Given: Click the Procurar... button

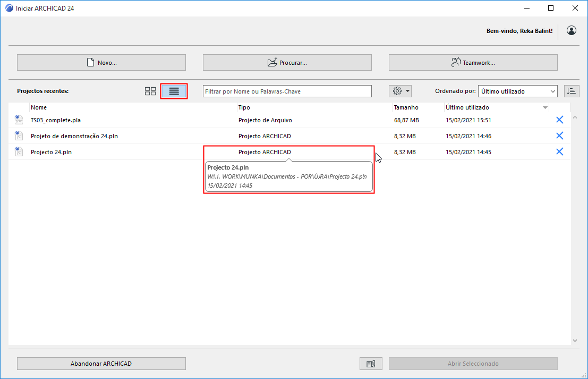Looking at the screenshot, I should (287, 62).
